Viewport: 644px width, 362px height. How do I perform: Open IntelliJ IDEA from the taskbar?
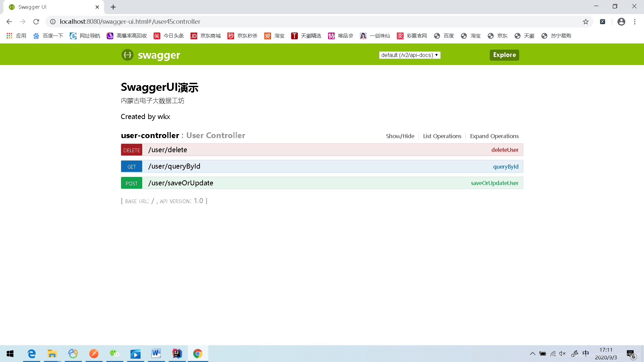tap(177, 354)
